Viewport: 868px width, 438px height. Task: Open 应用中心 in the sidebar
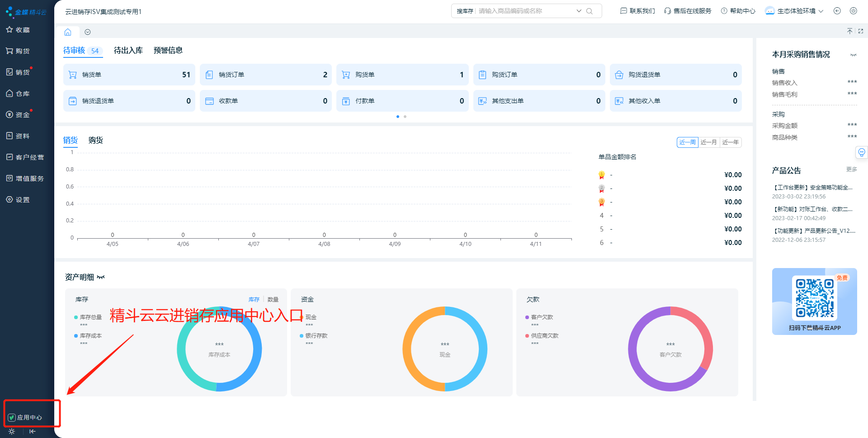[x=25, y=417]
